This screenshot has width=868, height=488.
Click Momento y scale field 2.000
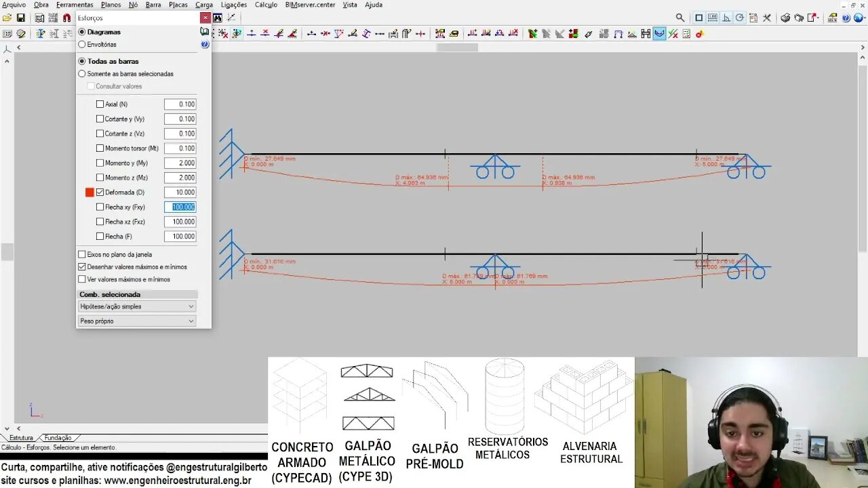(x=180, y=163)
